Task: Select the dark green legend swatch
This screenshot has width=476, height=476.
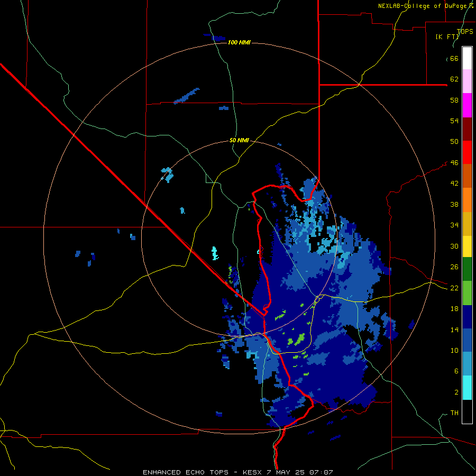Action: point(467,269)
